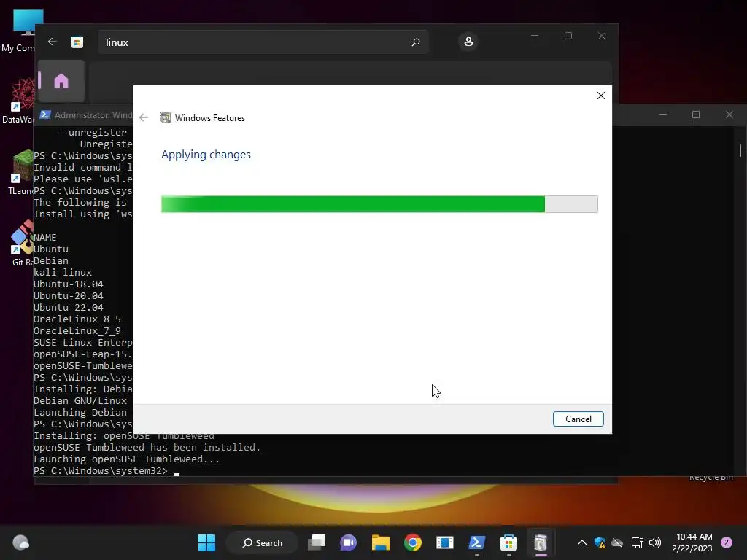The image size is (747, 560).
Task: Click 'Launching openSUSE Tumbleweed...' line
Action: 126,459
